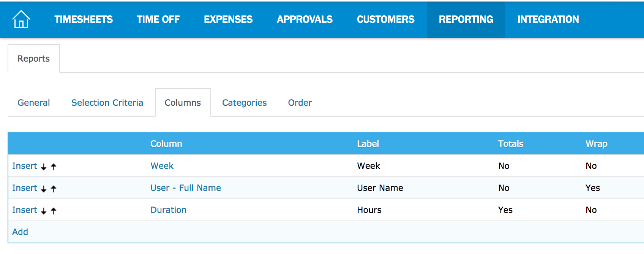The image size is (644, 254).
Task: Switch to the Categories tab
Action: 245,103
